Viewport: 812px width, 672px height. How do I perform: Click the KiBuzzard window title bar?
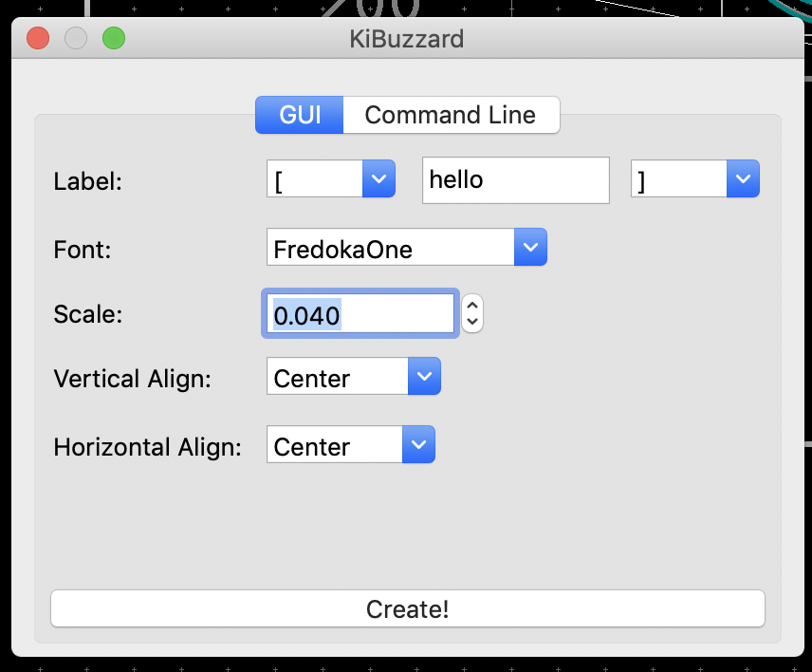coord(406,38)
